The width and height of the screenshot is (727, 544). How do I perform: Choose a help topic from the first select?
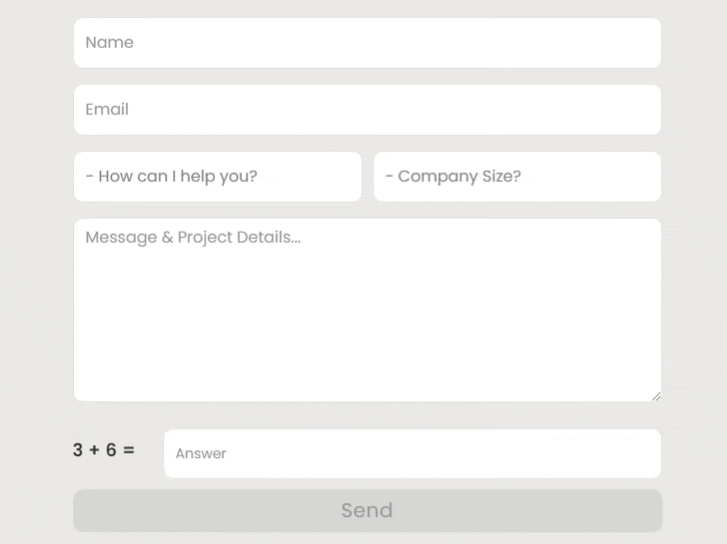(x=217, y=177)
